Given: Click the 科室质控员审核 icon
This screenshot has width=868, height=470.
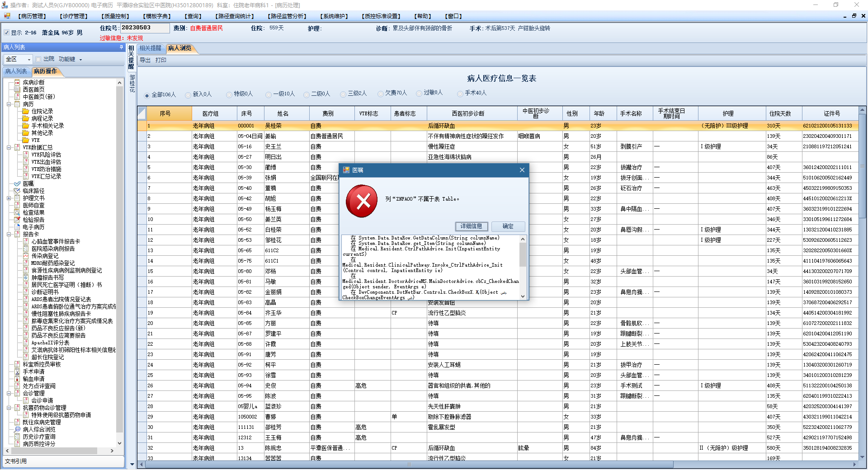Looking at the screenshot, I should (17, 364).
